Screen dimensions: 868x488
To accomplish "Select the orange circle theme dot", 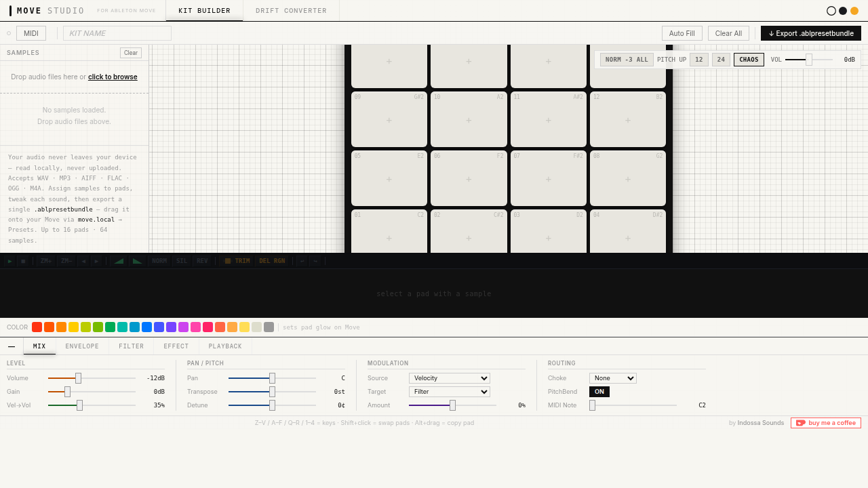I will point(854,11).
